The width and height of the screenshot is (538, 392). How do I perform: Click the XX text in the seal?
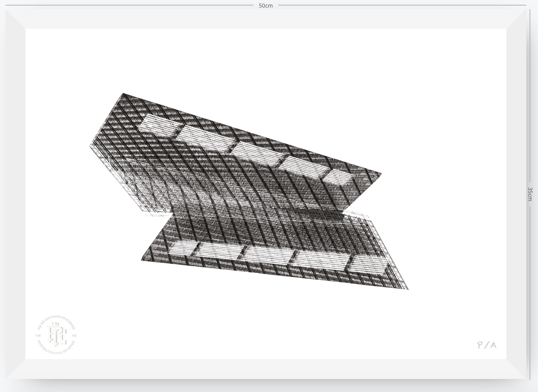click(x=74, y=335)
